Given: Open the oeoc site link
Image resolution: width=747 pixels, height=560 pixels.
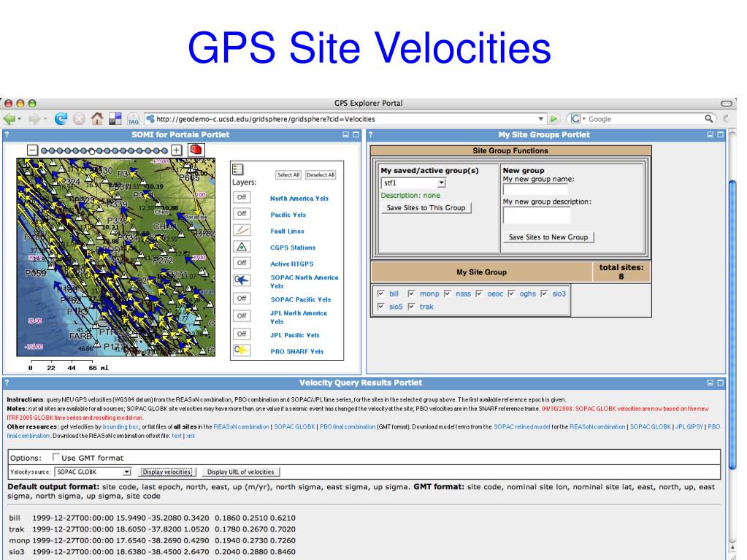Looking at the screenshot, I should tap(495, 294).
